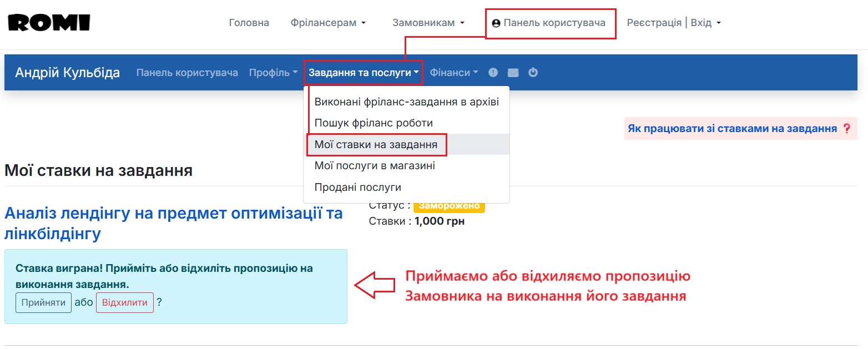The width and height of the screenshot is (868, 349).
Task: Click the Прийняти button
Action: pyautogui.click(x=43, y=302)
